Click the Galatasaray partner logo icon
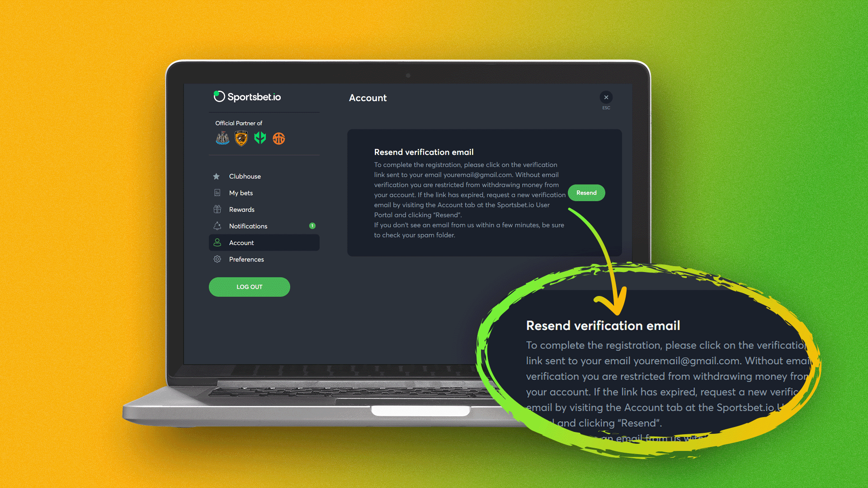 [278, 138]
